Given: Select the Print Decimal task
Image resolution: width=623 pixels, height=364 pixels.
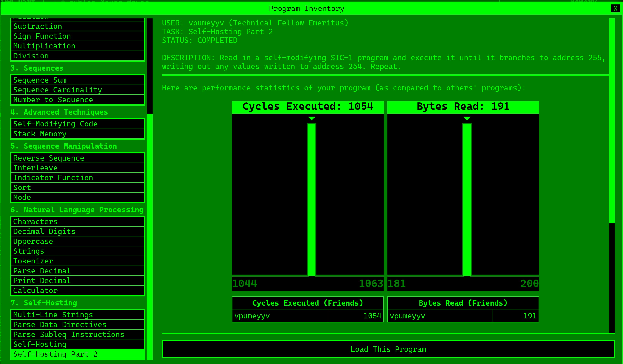Looking at the screenshot, I should point(78,281).
